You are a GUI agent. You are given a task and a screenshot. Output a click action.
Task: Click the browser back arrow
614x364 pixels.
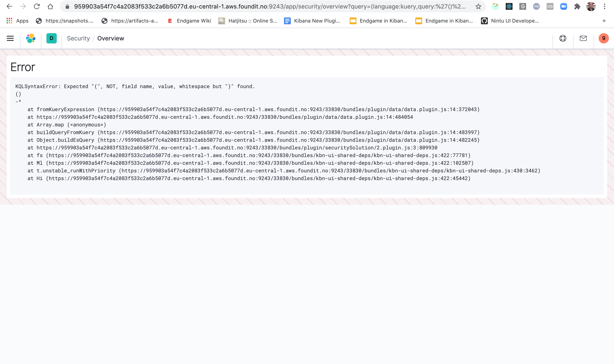[x=9, y=7]
